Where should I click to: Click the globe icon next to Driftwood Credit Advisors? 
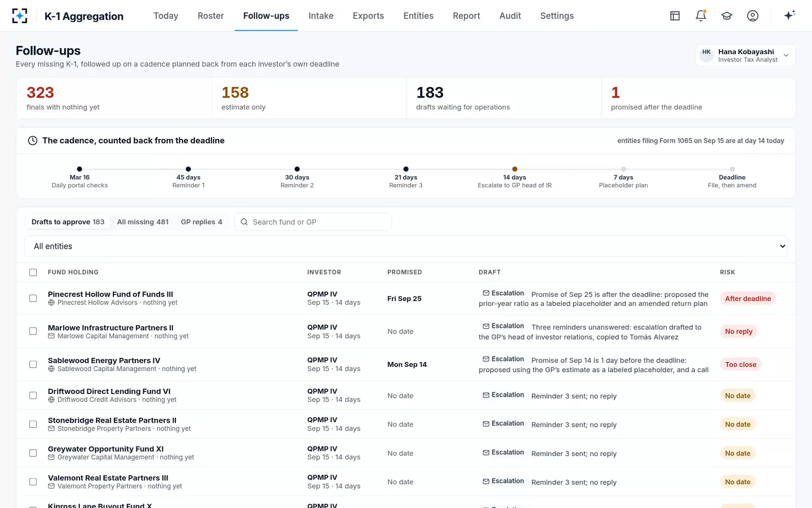tap(51, 400)
